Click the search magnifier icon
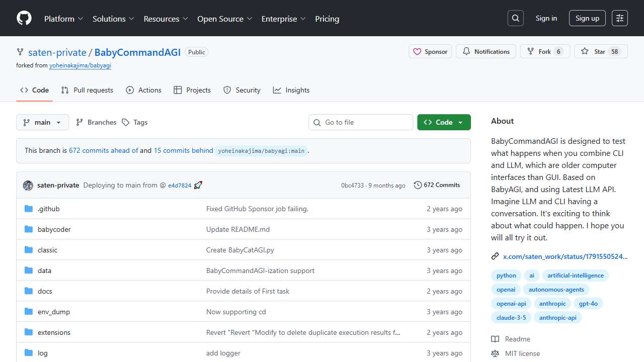 516,19
